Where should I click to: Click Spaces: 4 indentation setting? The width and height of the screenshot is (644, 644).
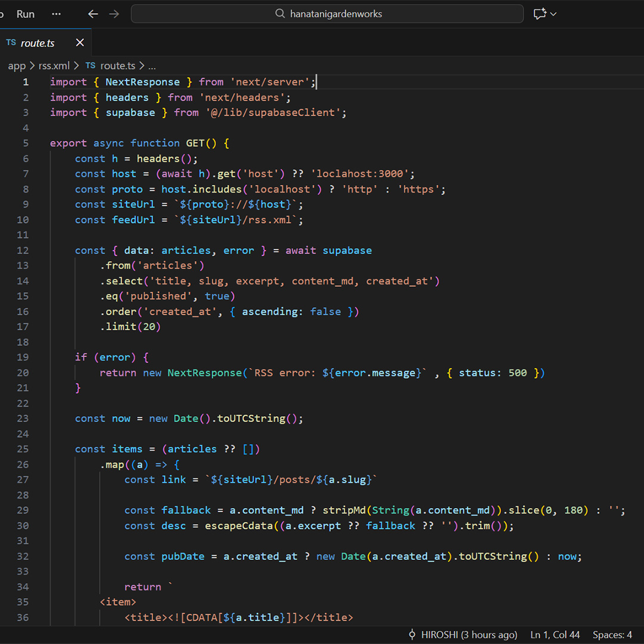612,634
